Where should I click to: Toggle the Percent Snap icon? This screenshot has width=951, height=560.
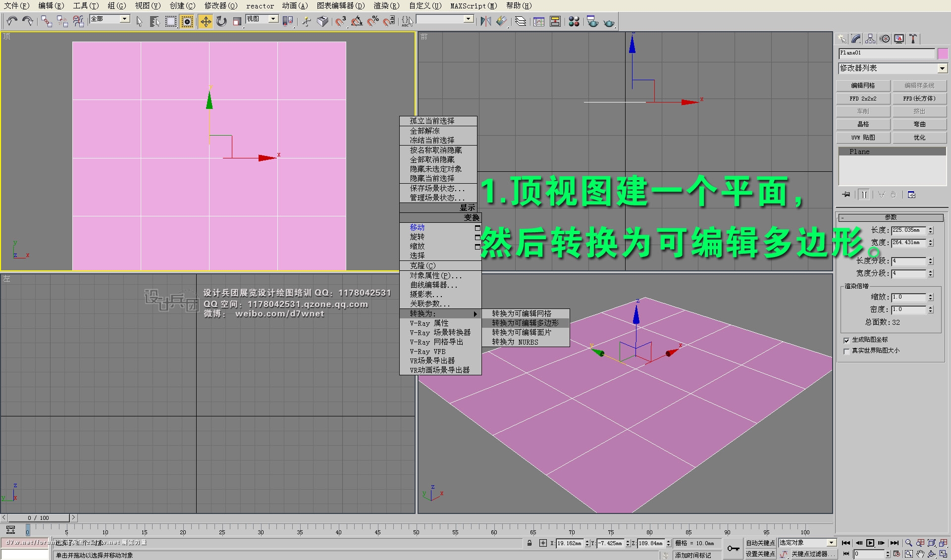coord(373,21)
